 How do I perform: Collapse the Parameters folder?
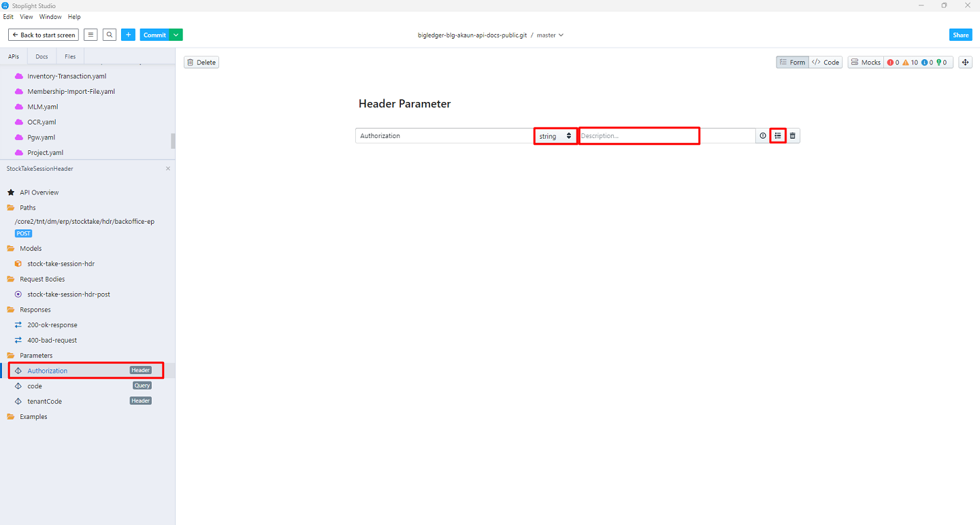click(x=36, y=356)
